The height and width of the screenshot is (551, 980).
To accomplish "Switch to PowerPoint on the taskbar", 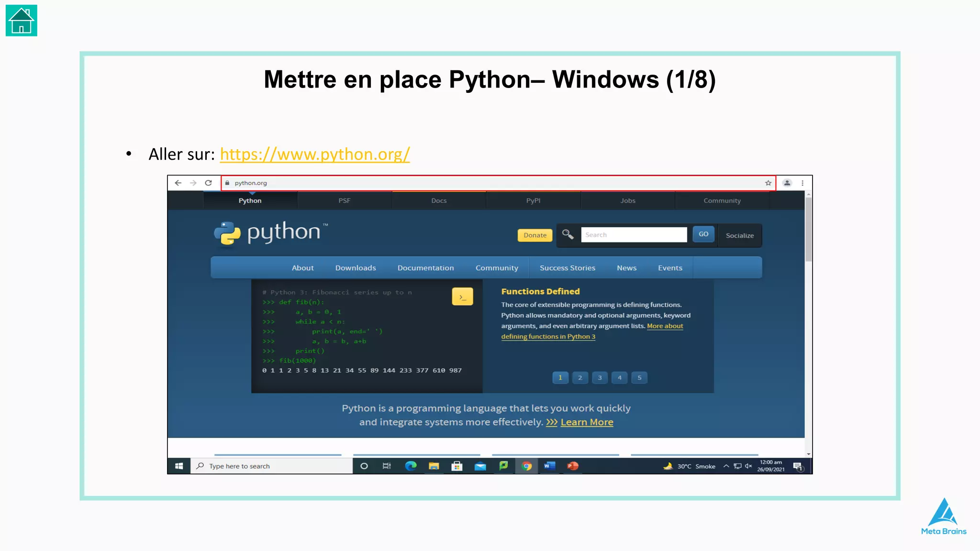I will click(x=573, y=466).
